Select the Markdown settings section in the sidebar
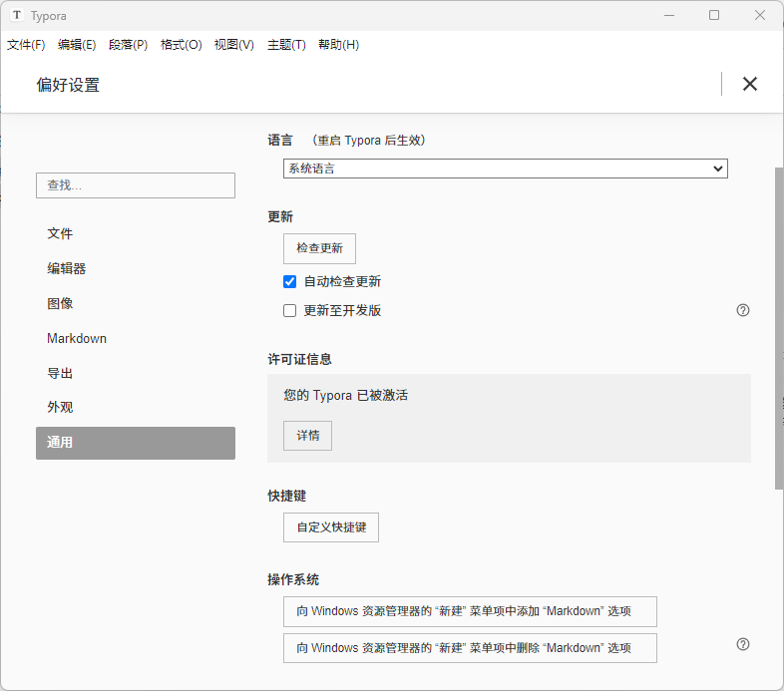 (x=77, y=338)
